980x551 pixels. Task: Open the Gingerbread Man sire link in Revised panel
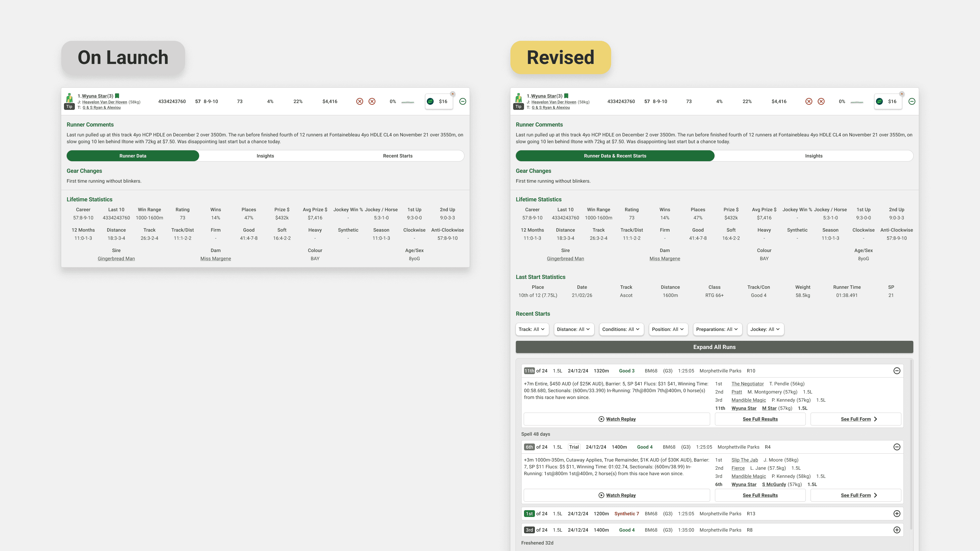pyautogui.click(x=565, y=258)
